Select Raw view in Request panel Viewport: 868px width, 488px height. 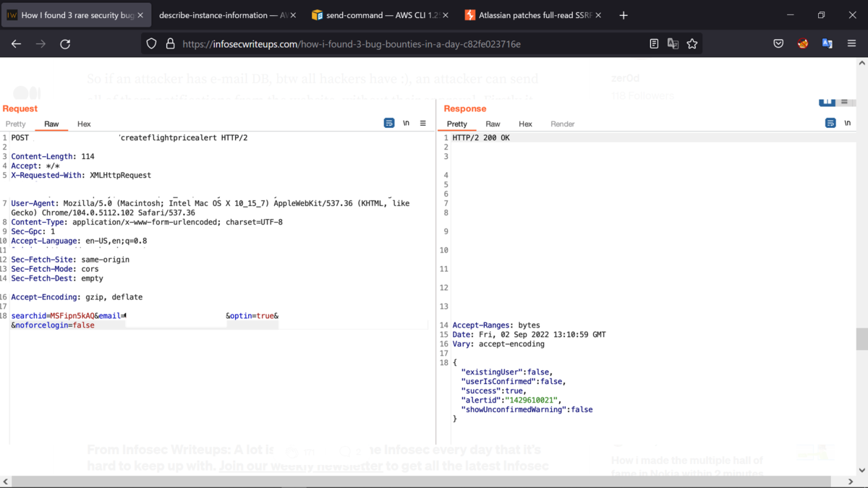click(51, 124)
